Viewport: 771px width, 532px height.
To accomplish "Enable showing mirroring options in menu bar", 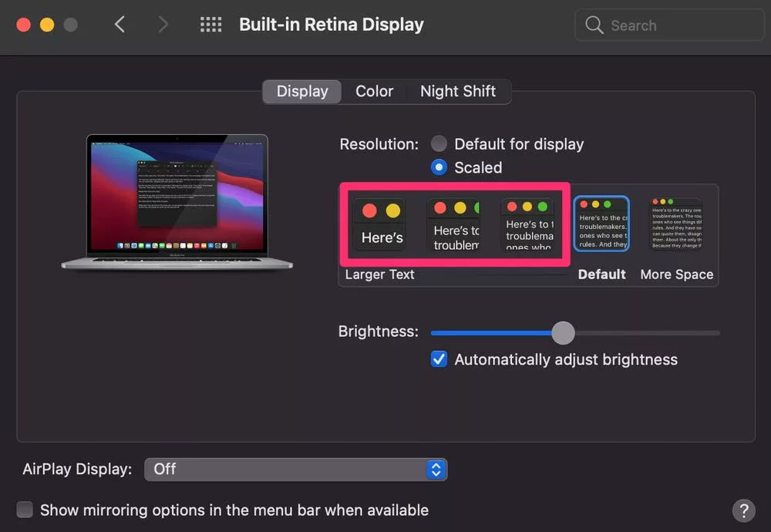I will pyautogui.click(x=25, y=510).
